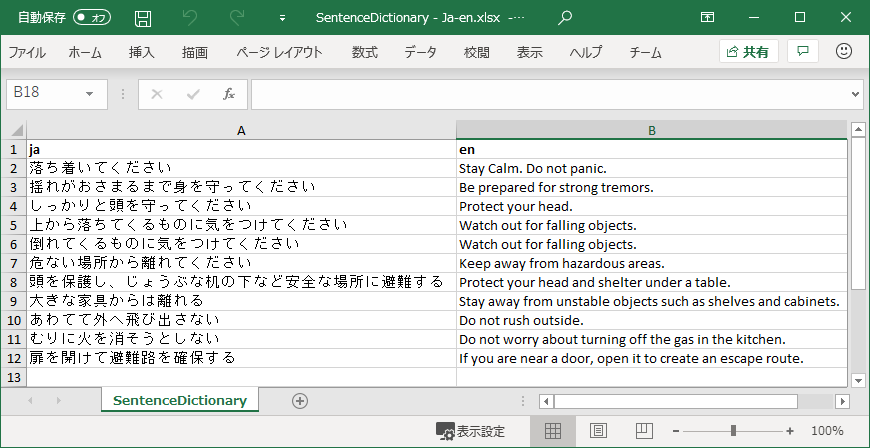Click horizontal scrollbar left arrow
This screenshot has height=448, width=870.
[546, 401]
